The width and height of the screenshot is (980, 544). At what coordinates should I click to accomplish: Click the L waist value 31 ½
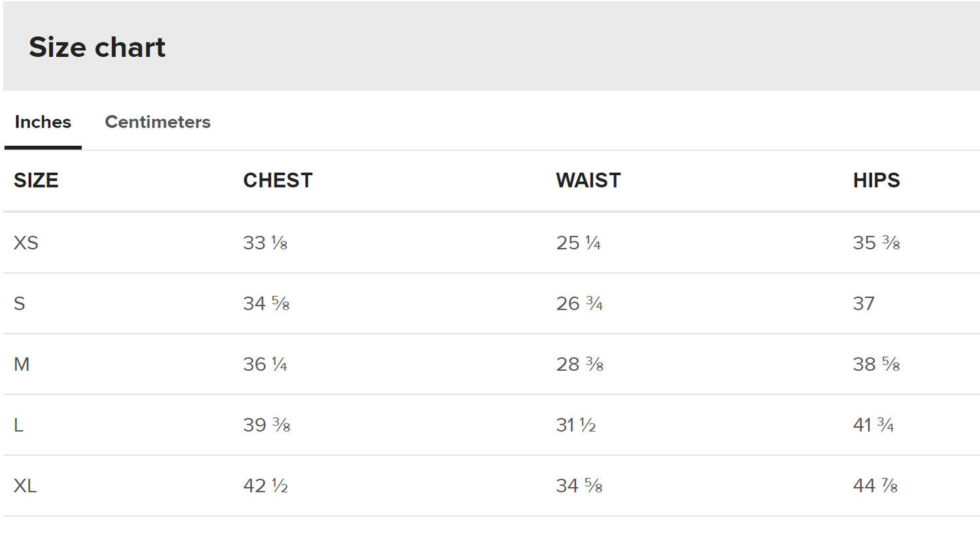(x=576, y=425)
